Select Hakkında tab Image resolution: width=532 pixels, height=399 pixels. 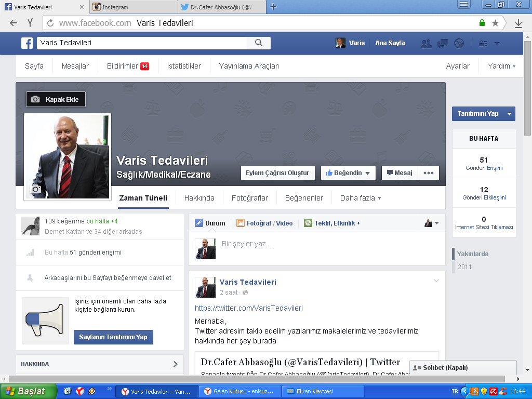coord(199,198)
